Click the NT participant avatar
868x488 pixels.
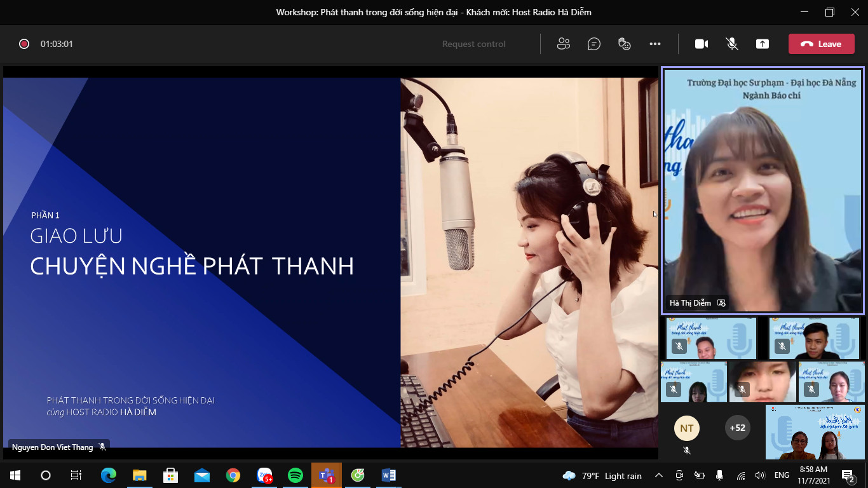click(x=687, y=428)
